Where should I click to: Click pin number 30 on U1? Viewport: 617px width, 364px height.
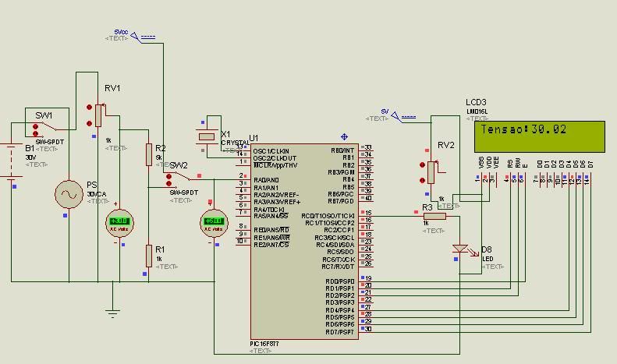click(368, 329)
